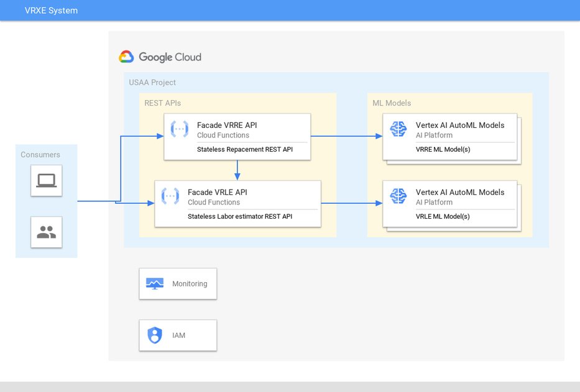
Task: Select the REST APIs group label
Action: 162,103
